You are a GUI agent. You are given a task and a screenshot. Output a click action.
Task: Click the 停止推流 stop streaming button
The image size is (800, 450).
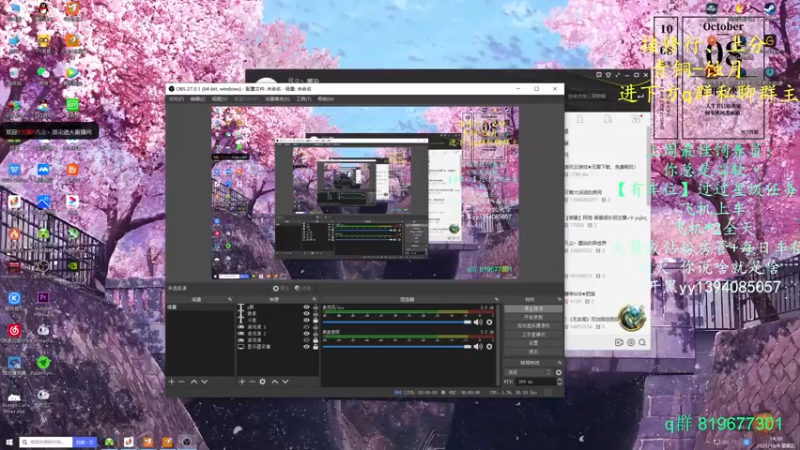tap(533, 309)
